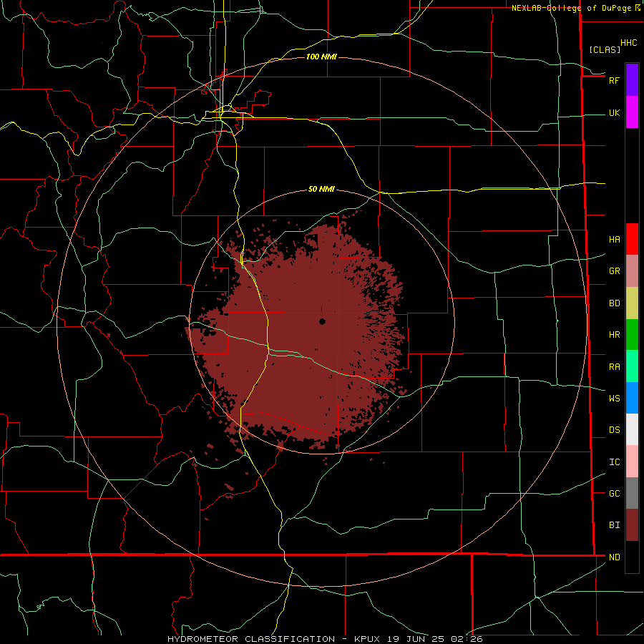The image size is (644, 644).
Task: Click the "BD" legend label
Action: [615, 303]
